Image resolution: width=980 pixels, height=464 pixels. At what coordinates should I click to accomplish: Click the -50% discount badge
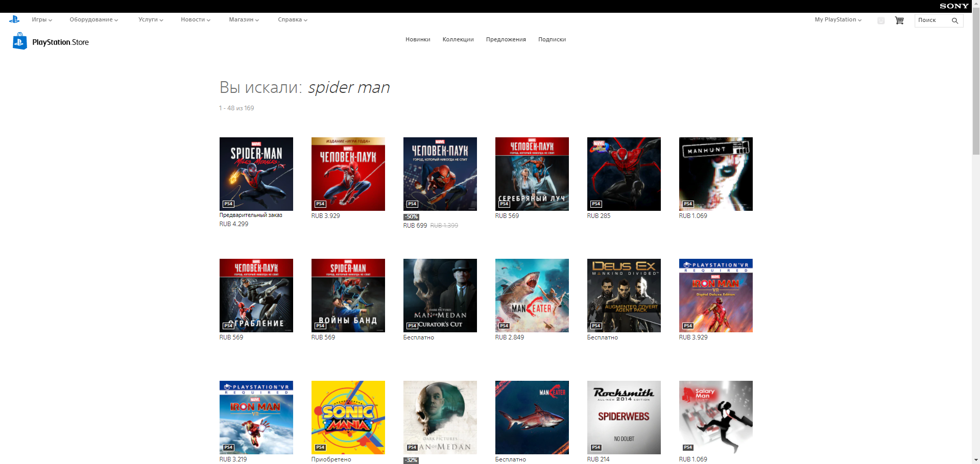pyautogui.click(x=411, y=217)
